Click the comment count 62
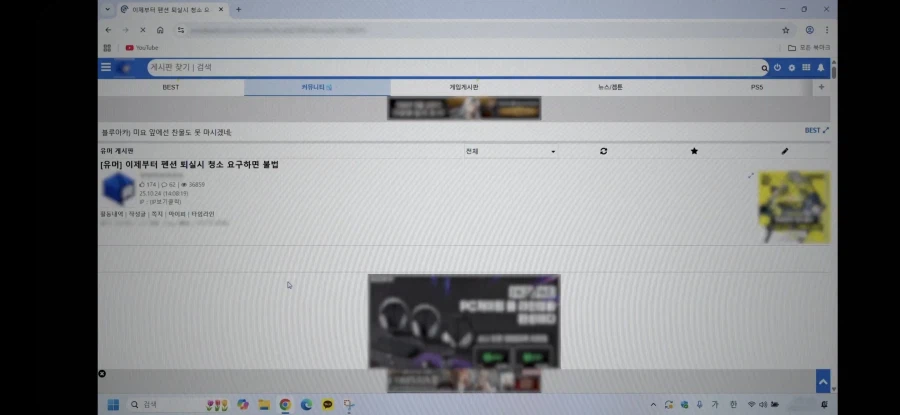The image size is (900, 415). (168, 185)
